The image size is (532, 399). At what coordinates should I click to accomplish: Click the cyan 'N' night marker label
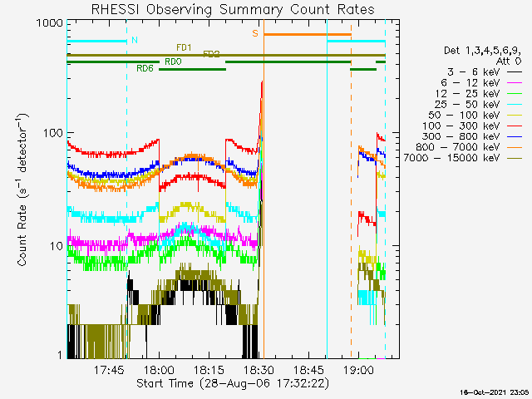[135, 40]
